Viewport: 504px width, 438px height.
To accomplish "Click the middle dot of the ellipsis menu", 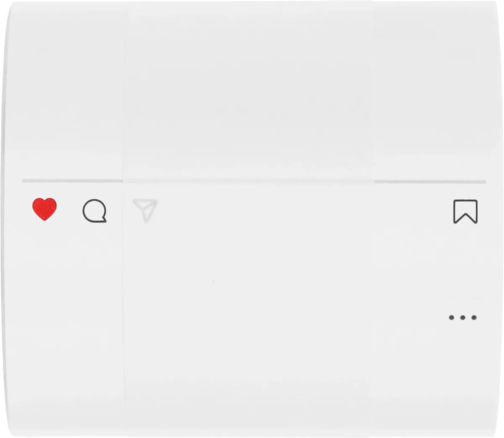I will tap(462, 318).
